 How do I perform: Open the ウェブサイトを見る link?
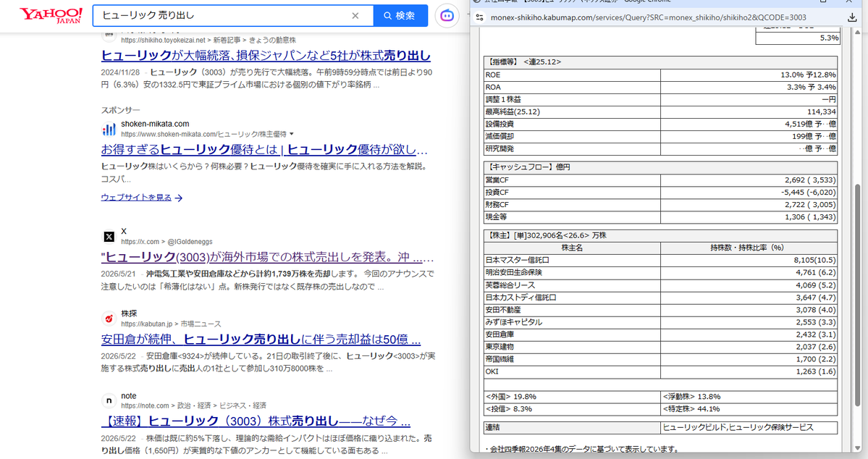pyautogui.click(x=136, y=197)
